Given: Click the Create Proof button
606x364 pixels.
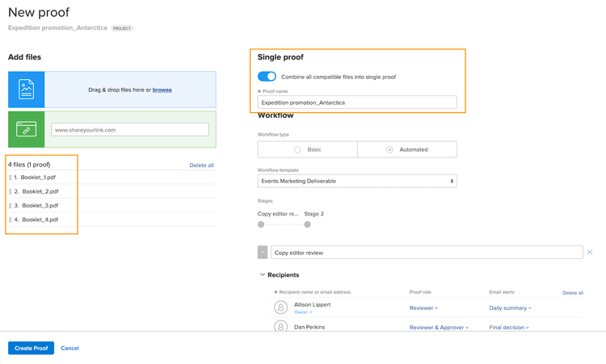Looking at the screenshot, I should pos(31,348).
